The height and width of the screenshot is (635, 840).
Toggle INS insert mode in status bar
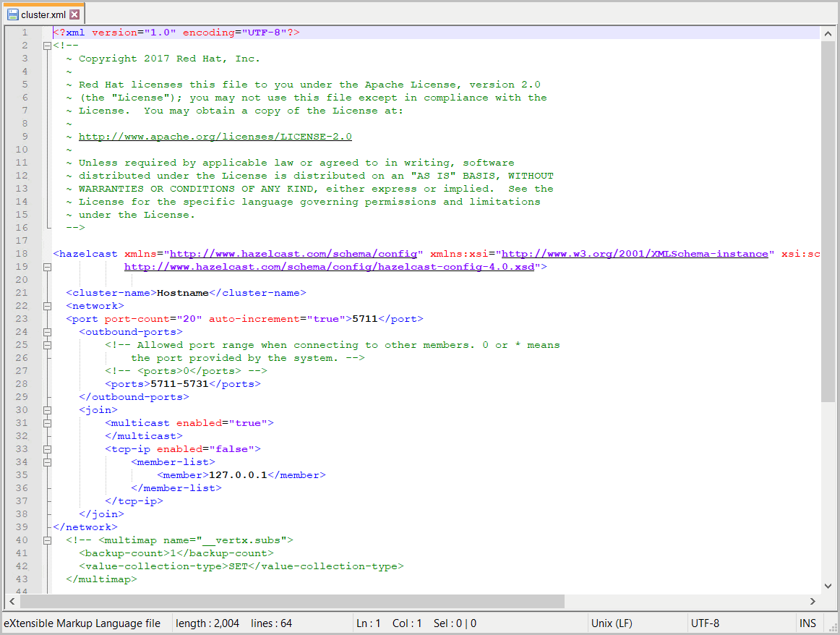coord(807,623)
